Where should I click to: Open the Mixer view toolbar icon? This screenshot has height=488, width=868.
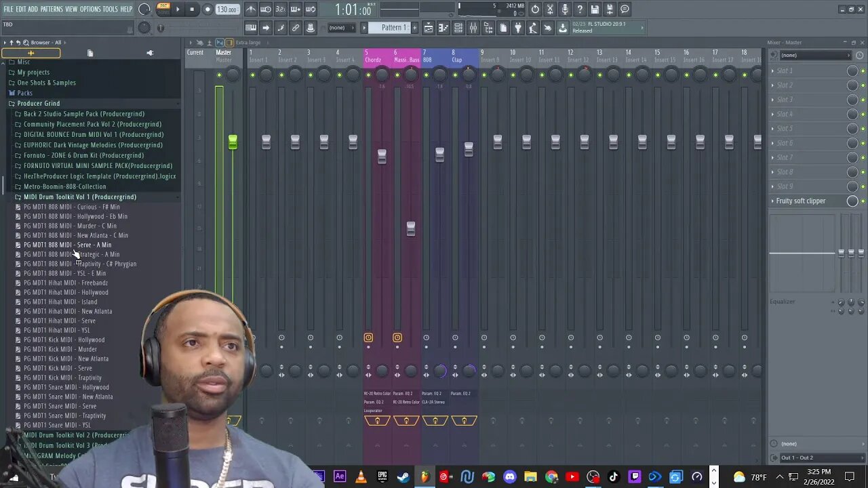pos(473,28)
